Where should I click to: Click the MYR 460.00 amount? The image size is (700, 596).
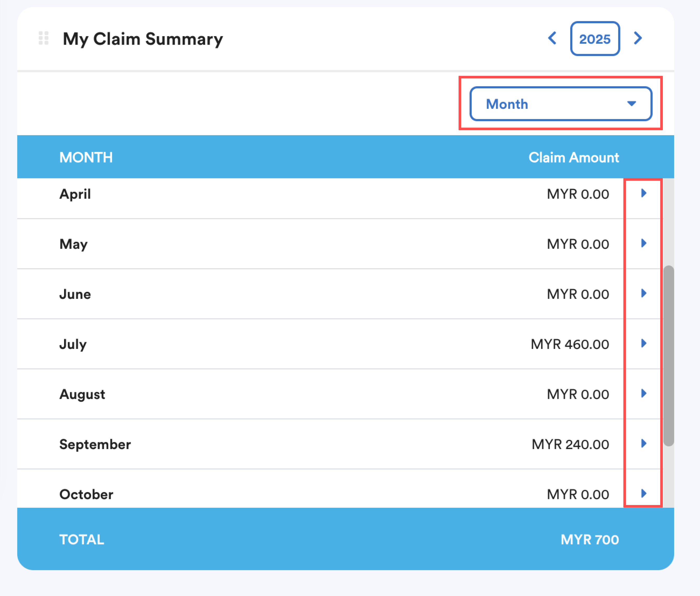click(569, 344)
